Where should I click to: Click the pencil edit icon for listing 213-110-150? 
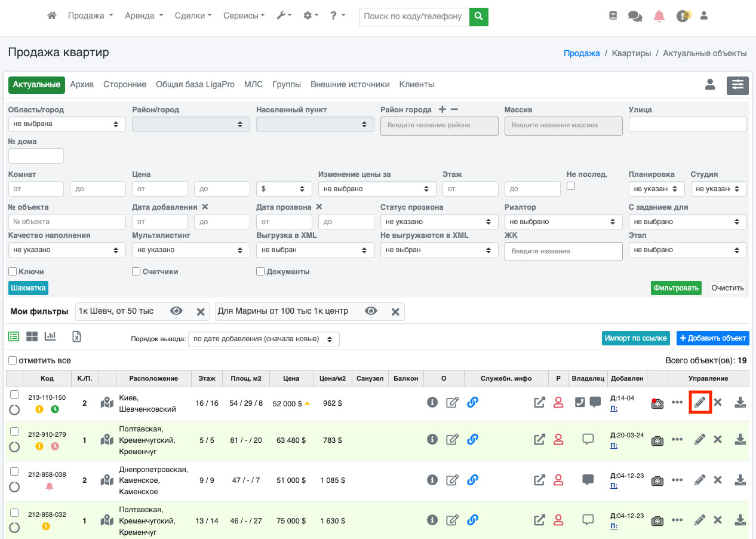[700, 402]
